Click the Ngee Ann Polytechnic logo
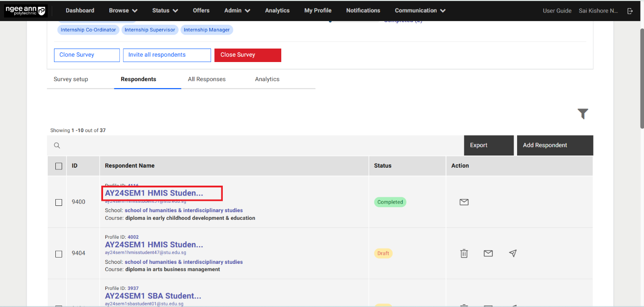Viewport: 644px width, 307px height. 25,11
